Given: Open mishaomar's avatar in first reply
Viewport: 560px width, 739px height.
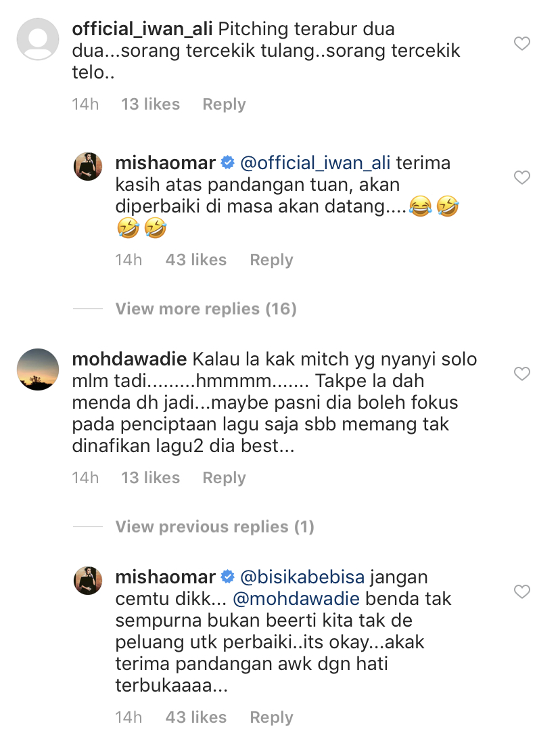Looking at the screenshot, I should [x=88, y=167].
